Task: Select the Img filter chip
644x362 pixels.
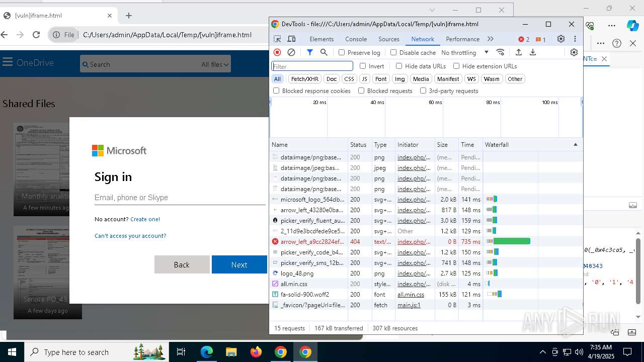Action: tap(400, 79)
